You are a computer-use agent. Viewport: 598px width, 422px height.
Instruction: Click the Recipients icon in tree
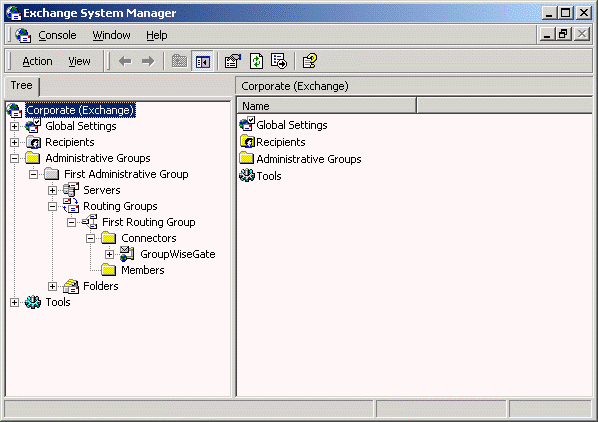[33, 142]
